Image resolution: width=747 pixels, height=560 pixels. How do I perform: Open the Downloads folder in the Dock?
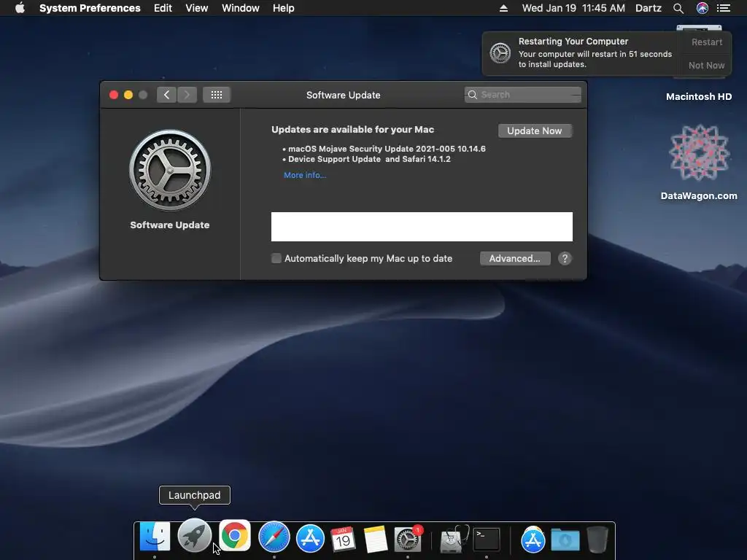point(565,540)
